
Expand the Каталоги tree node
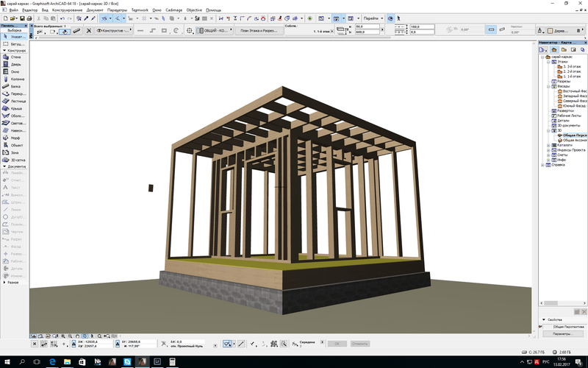tap(548, 146)
